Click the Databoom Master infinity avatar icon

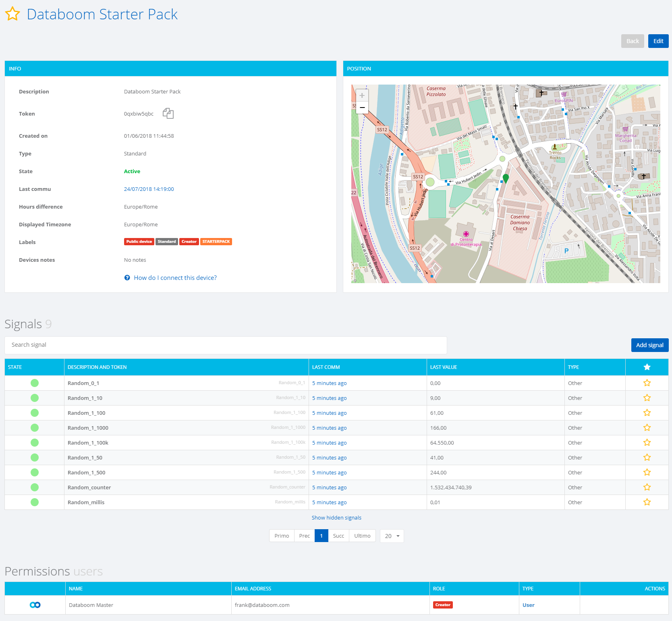35,605
